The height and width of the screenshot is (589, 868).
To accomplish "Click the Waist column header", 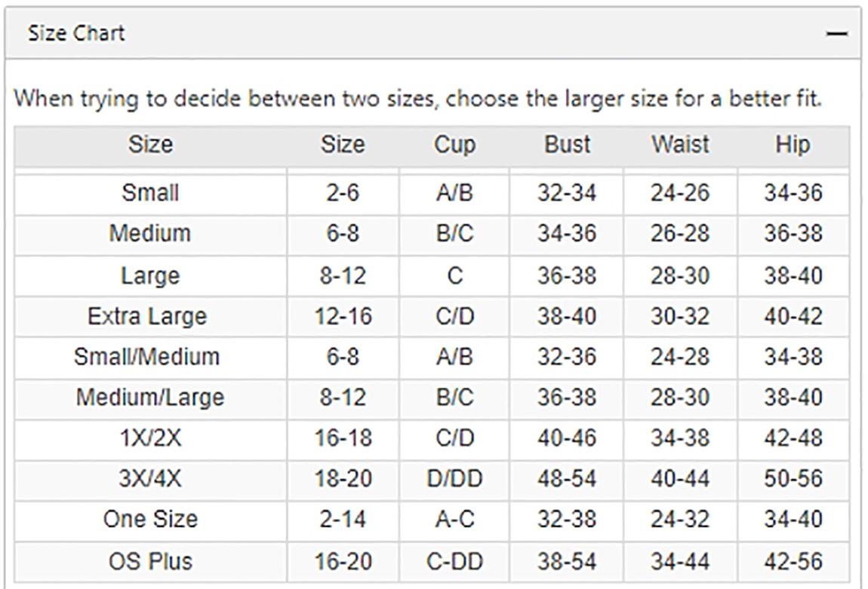I will (x=680, y=144).
